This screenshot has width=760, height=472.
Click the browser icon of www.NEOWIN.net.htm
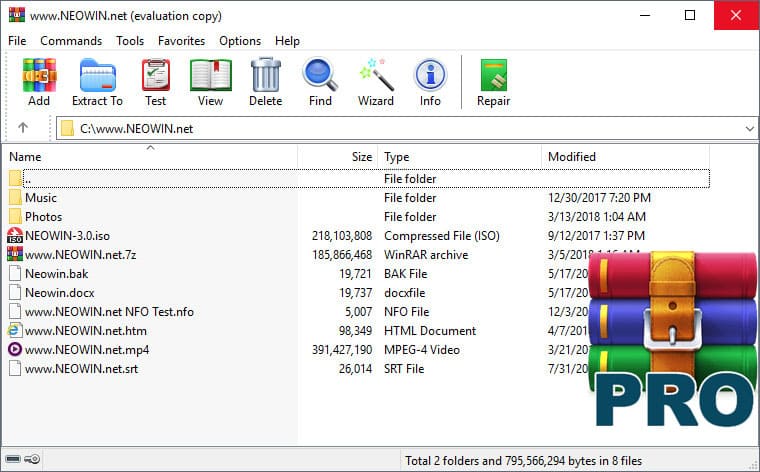click(15, 330)
